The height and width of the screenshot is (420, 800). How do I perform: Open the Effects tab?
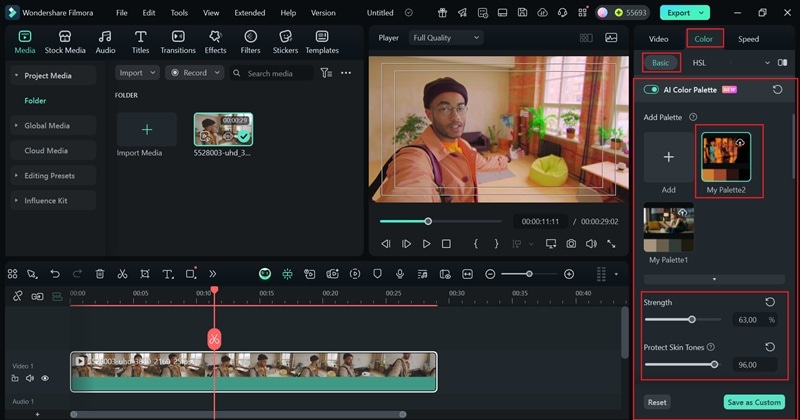coord(215,42)
